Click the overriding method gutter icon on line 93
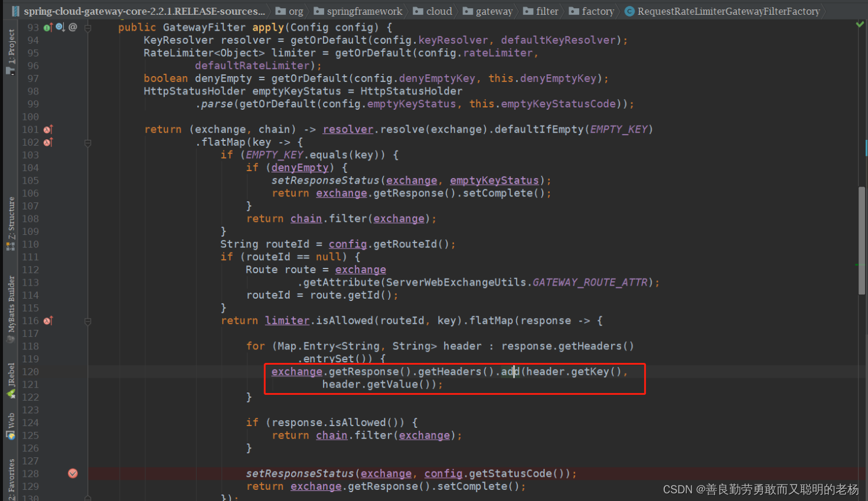The height and width of the screenshot is (501, 868). click(x=47, y=27)
